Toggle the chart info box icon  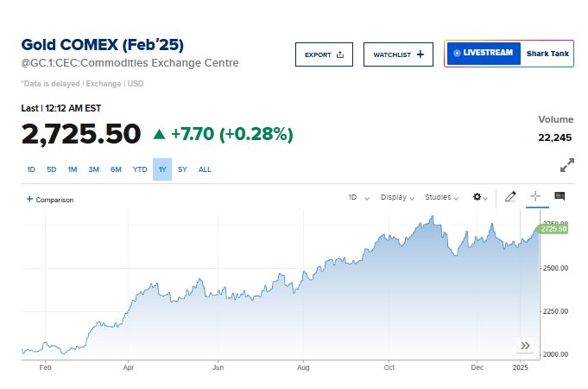[x=560, y=196]
